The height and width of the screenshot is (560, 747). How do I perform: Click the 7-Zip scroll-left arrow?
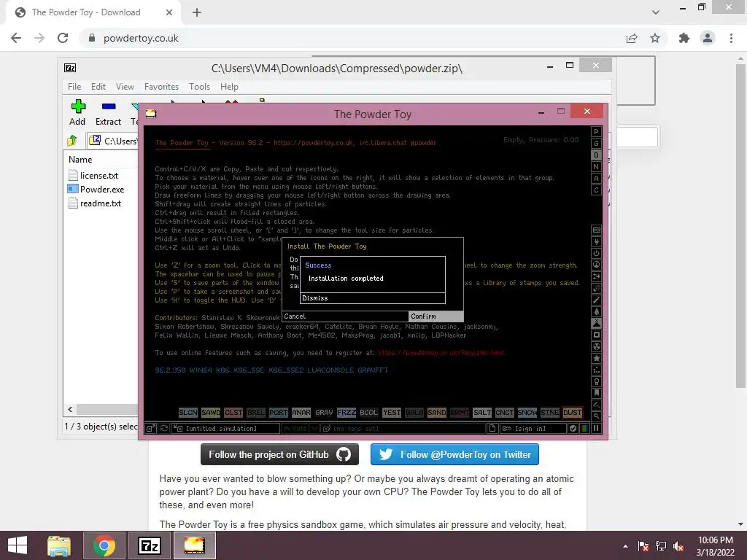[71, 410]
